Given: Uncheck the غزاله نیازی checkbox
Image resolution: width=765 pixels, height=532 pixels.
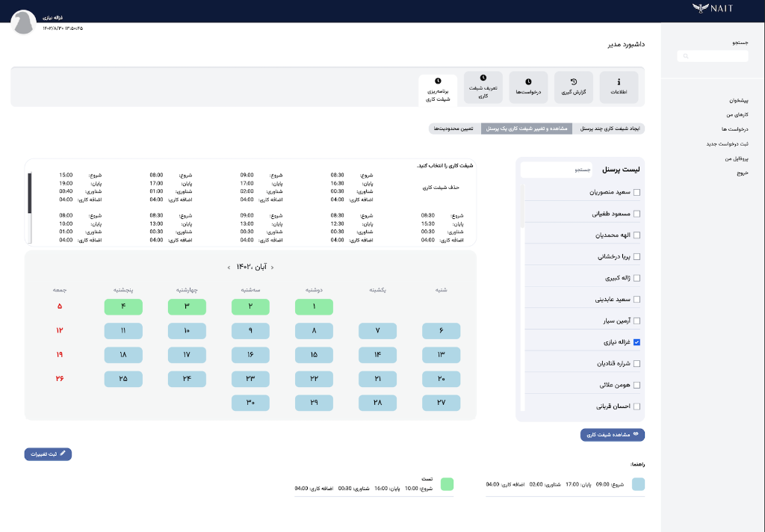Looking at the screenshot, I should [x=637, y=342].
